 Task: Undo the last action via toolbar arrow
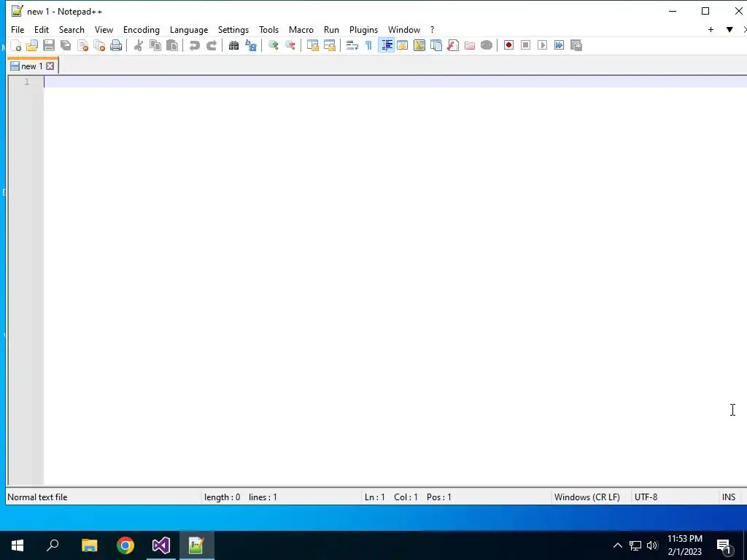click(194, 45)
